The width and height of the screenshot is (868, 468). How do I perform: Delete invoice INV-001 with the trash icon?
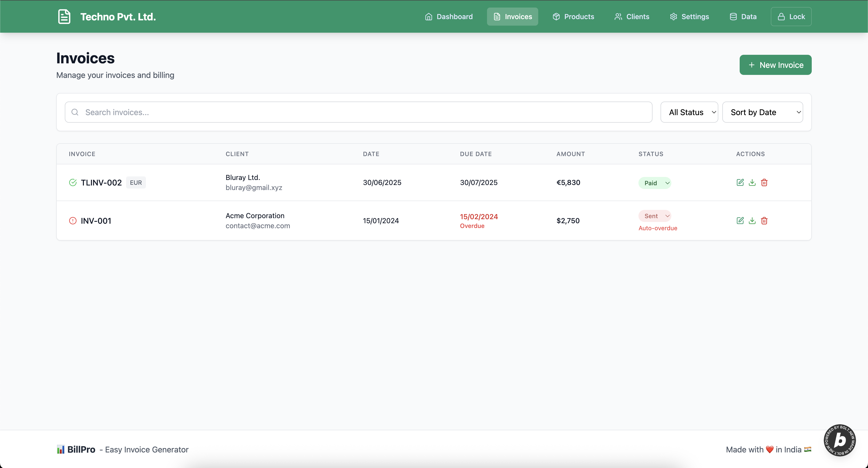764,220
